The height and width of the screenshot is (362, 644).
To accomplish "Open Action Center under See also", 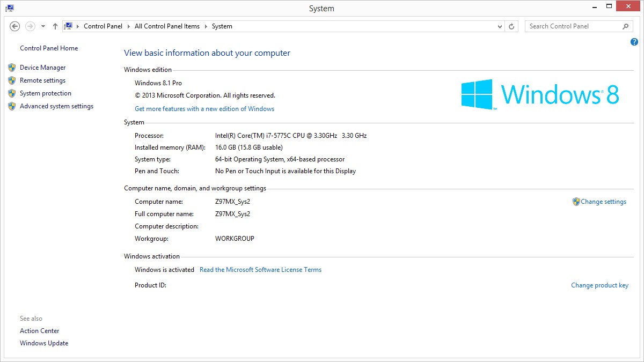I will (x=40, y=331).
